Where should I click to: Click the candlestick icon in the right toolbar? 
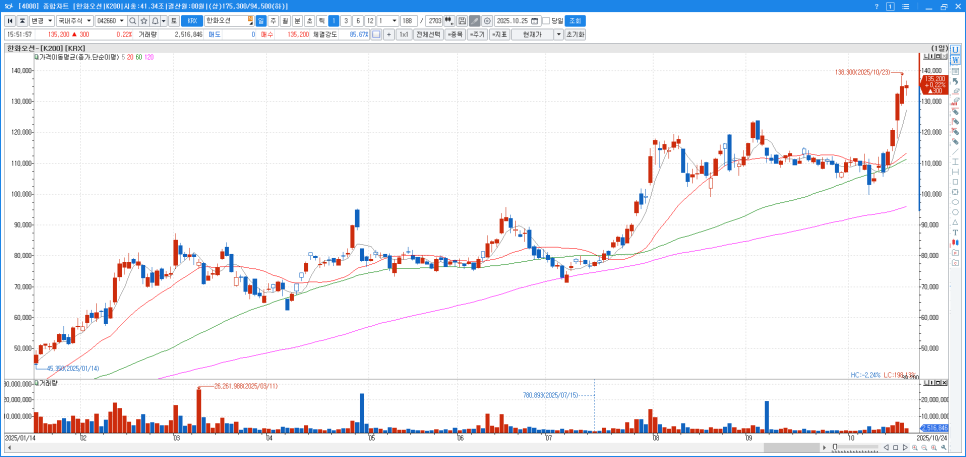click(x=955, y=242)
